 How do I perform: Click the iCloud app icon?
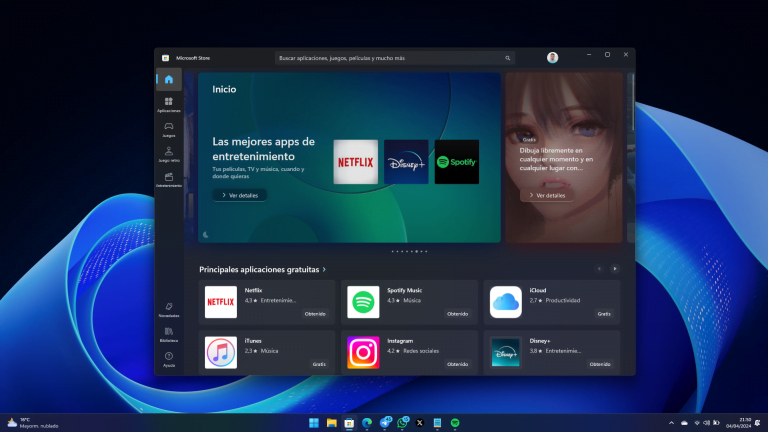tap(505, 302)
